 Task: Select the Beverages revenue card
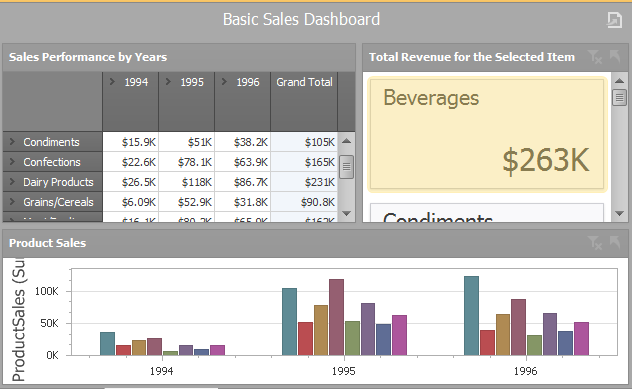point(487,134)
